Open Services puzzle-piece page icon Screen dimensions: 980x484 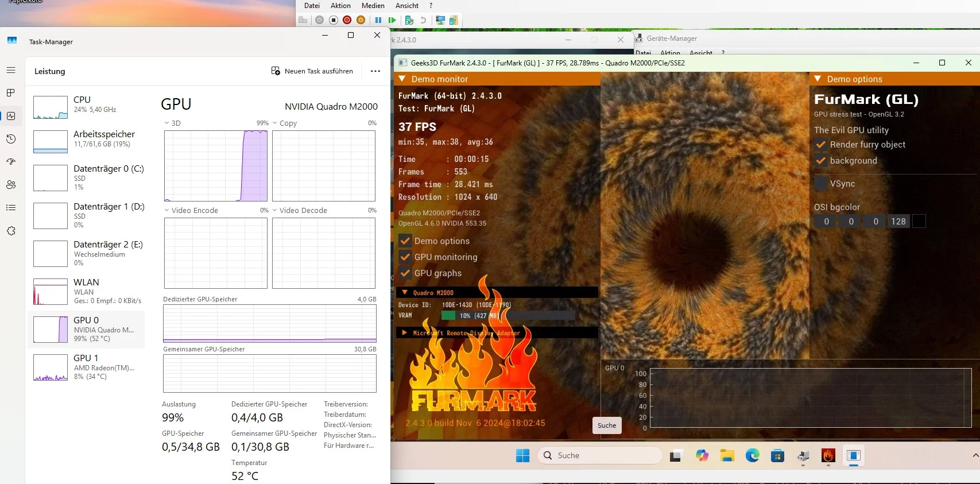[x=11, y=231]
